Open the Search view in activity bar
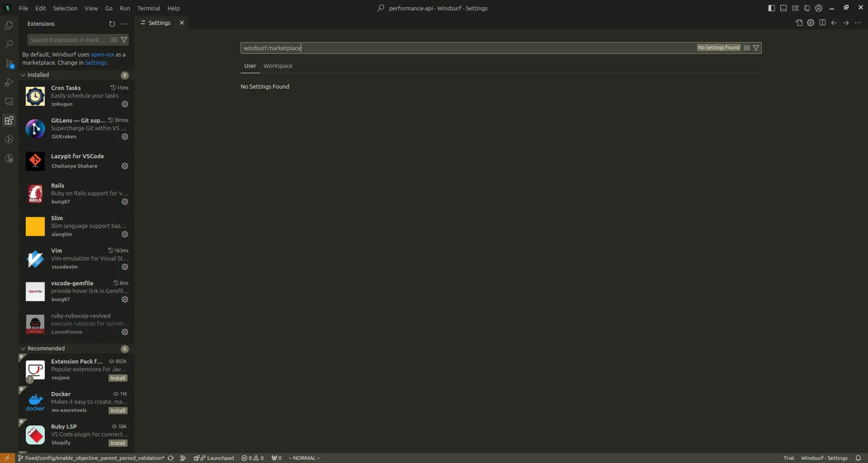Image resolution: width=868 pixels, height=463 pixels. pos(9,44)
